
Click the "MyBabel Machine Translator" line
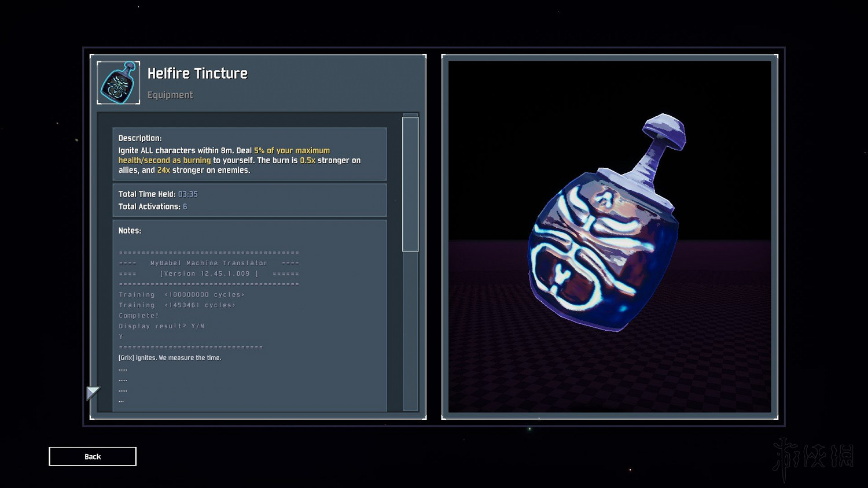pyautogui.click(x=208, y=263)
